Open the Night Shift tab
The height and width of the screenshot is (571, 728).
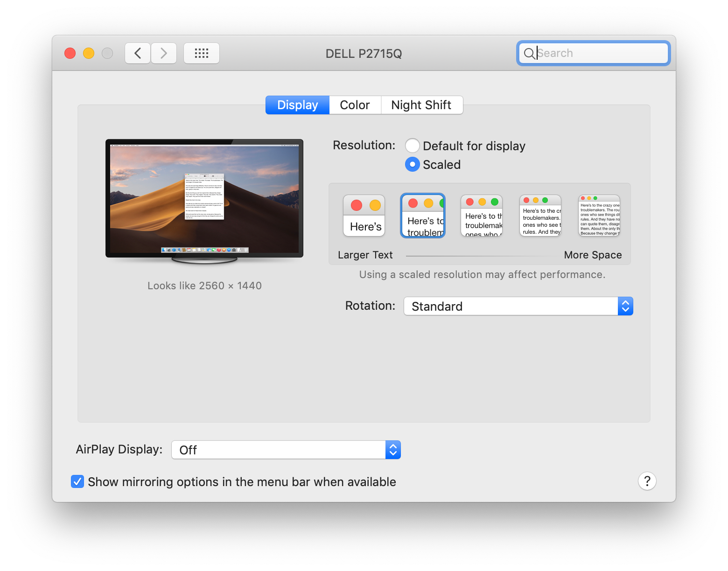pos(421,105)
